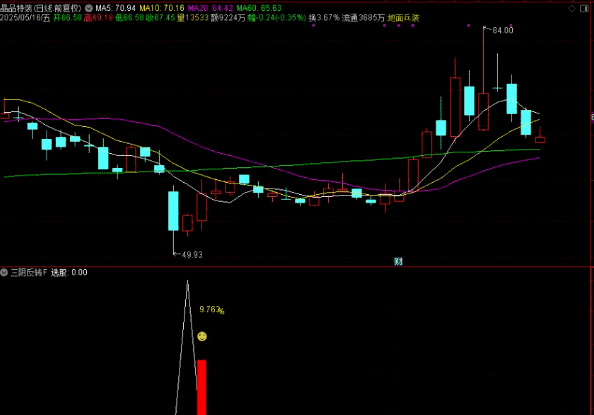Open the round settings icon beside stock name
The height and width of the screenshot is (415, 594).
point(88,8)
